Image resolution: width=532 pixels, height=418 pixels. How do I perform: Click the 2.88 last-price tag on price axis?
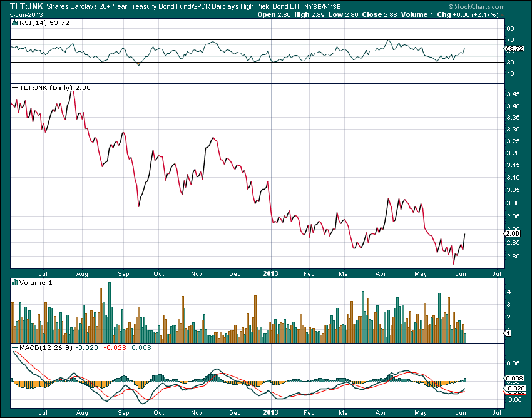click(513, 233)
